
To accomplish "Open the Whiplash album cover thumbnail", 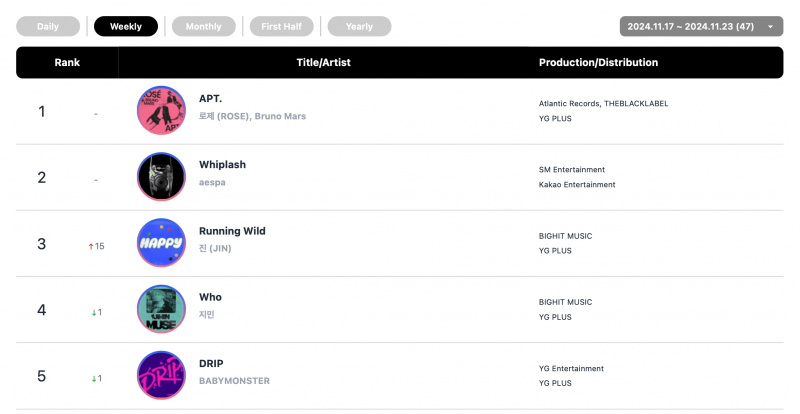I will [161, 177].
